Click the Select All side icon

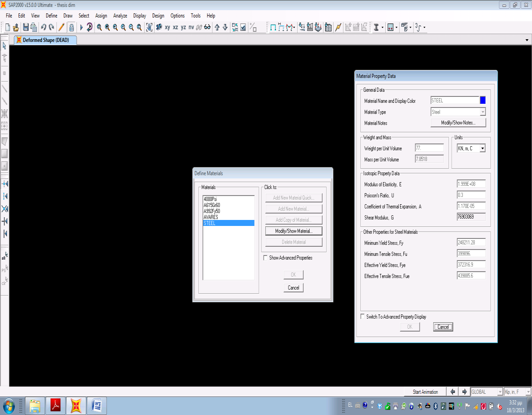[x=5, y=256]
